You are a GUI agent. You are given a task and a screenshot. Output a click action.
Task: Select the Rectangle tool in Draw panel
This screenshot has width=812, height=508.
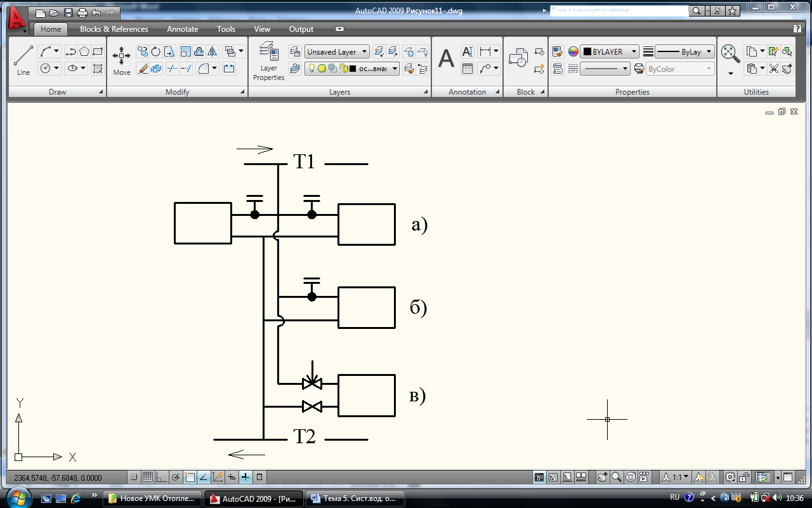coord(98,51)
